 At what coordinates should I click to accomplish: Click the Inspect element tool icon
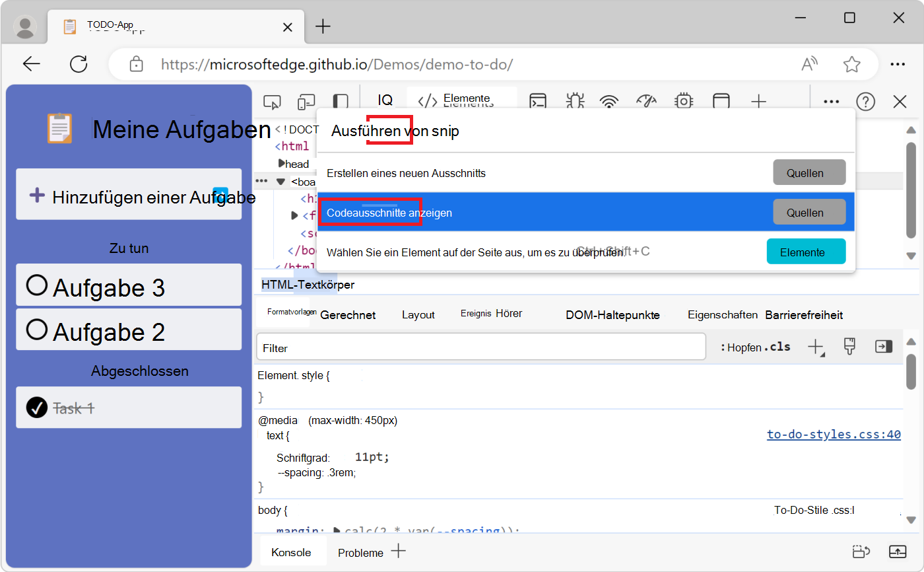(271, 102)
